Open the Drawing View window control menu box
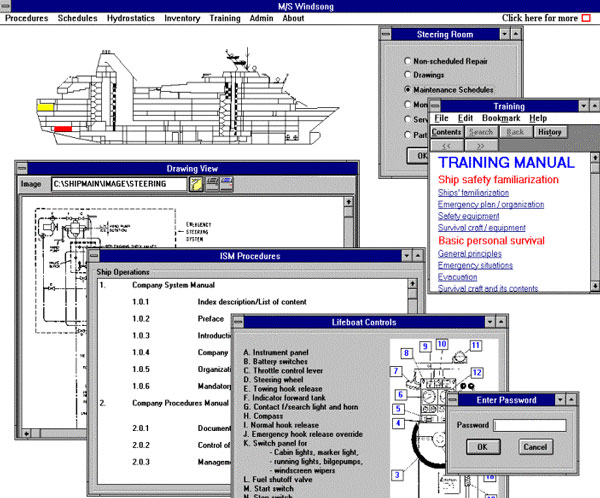Screen dimensions: 600x498 22,168
